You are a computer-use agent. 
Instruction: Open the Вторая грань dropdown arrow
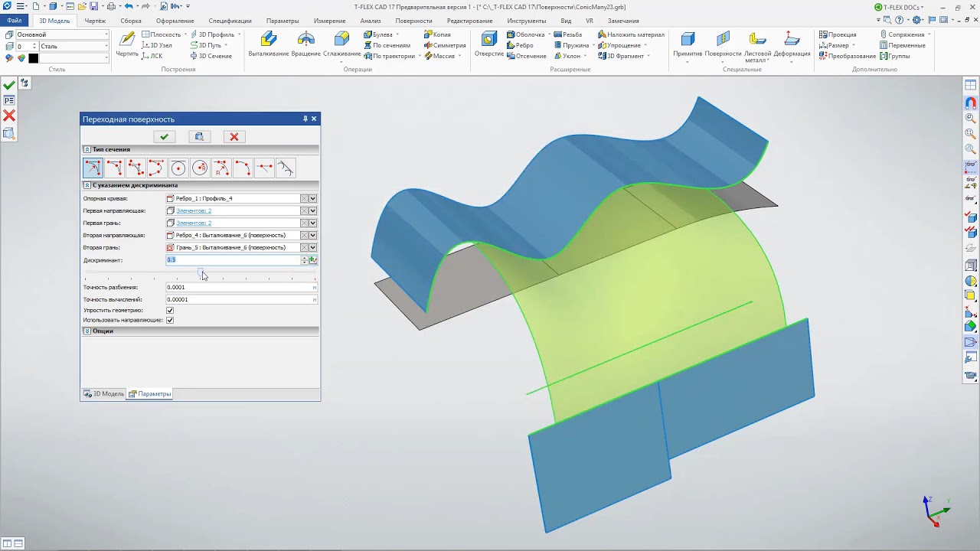[x=313, y=247]
